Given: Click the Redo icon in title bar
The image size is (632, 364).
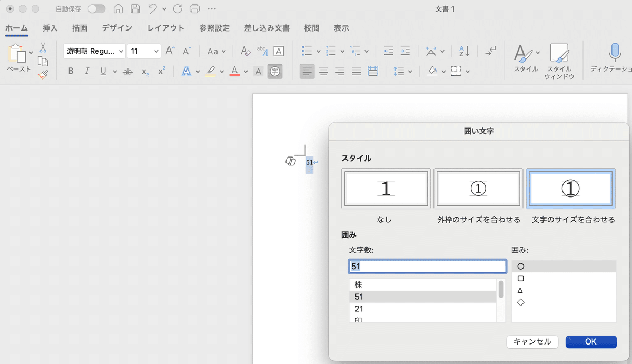Looking at the screenshot, I should click(177, 9).
